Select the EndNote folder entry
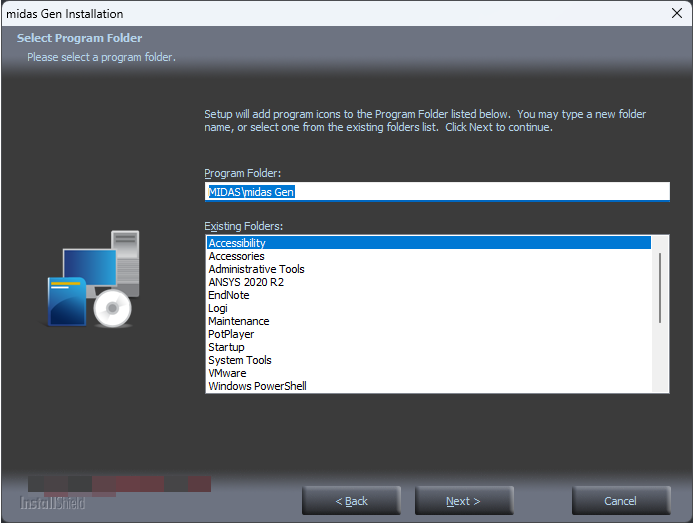This screenshot has height=523, width=693. pos(429,295)
